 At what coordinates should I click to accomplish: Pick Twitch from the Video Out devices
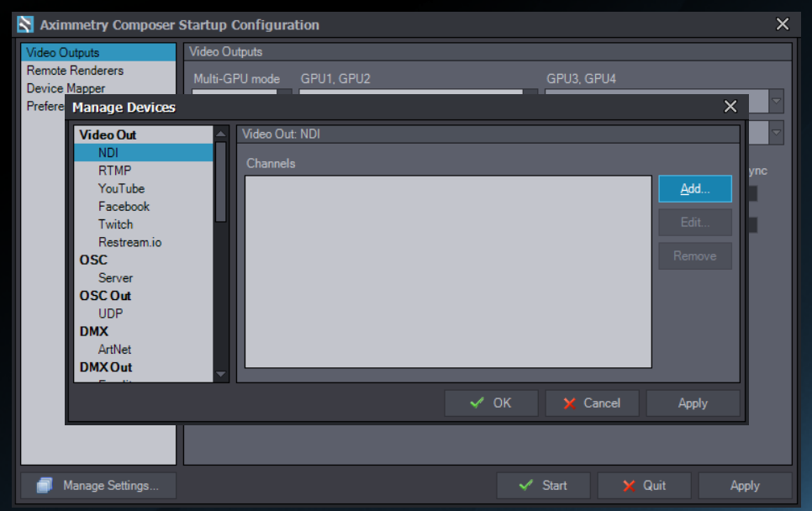click(x=144, y=224)
